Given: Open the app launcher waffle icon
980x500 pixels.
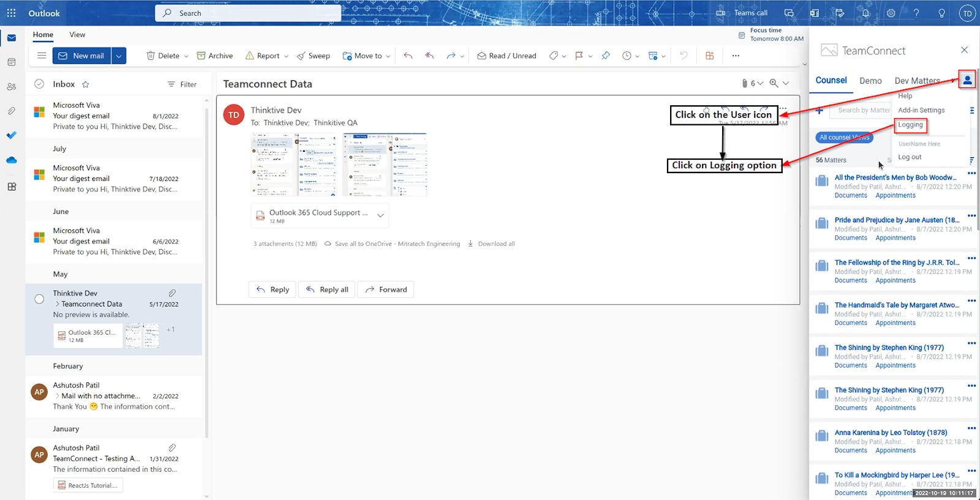Looking at the screenshot, I should point(11,13).
